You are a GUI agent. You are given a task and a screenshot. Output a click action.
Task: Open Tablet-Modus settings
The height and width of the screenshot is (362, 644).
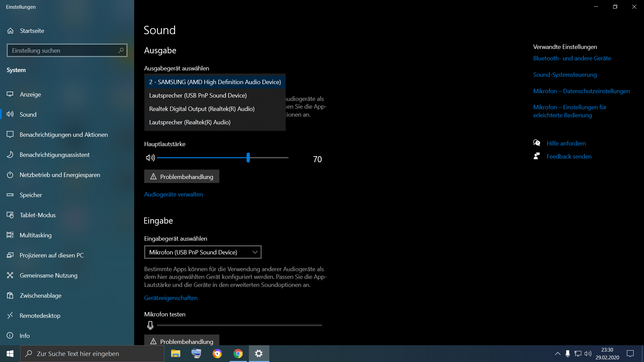38,215
